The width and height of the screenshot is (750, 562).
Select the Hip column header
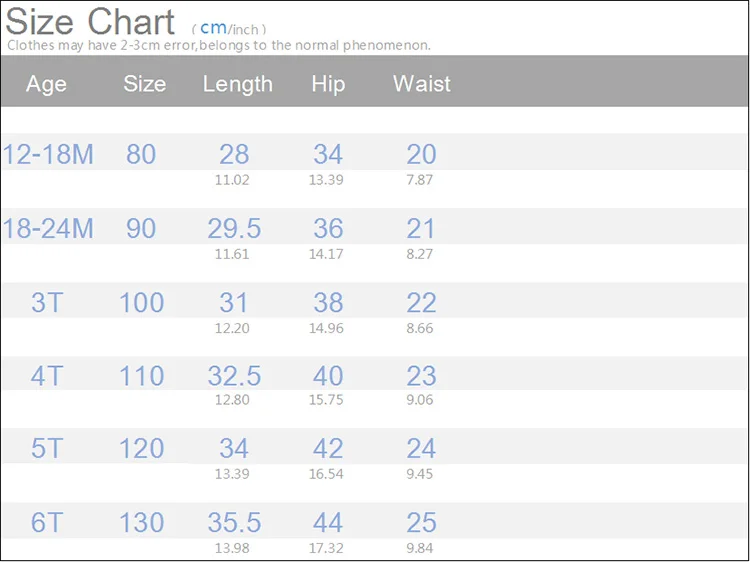click(328, 84)
